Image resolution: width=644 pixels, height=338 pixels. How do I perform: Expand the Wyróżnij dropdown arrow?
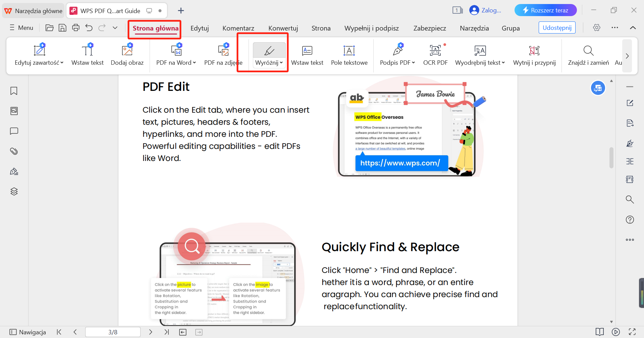[281, 63]
